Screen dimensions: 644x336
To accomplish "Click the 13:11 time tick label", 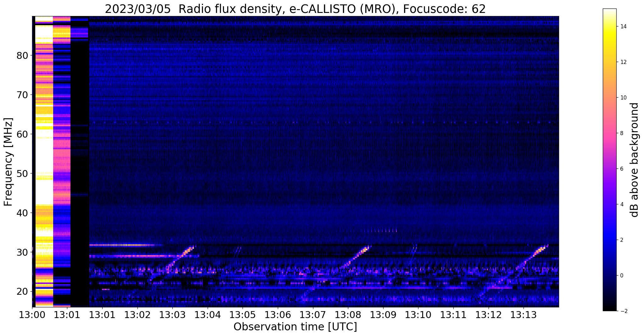I will [453, 315].
